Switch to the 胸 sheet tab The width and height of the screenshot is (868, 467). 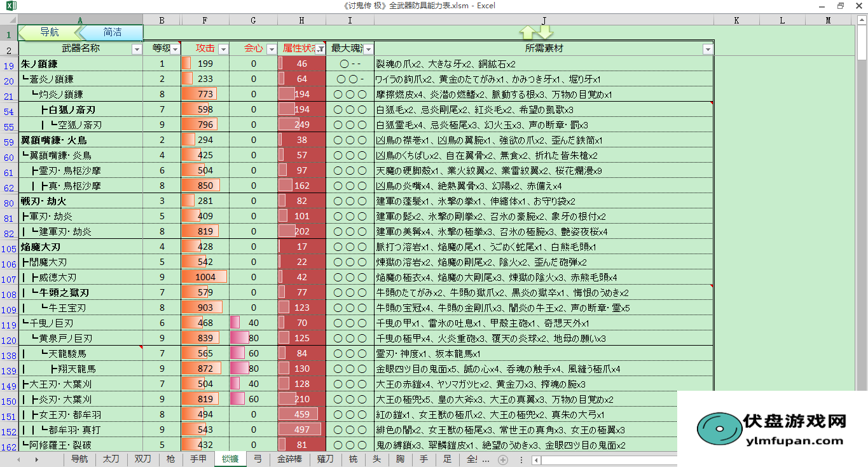click(x=400, y=459)
